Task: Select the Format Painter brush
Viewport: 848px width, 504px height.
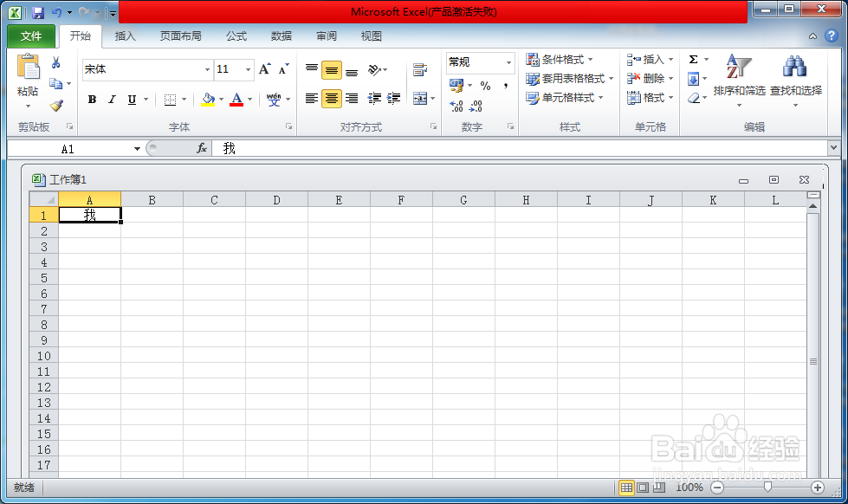Action: tap(56, 106)
